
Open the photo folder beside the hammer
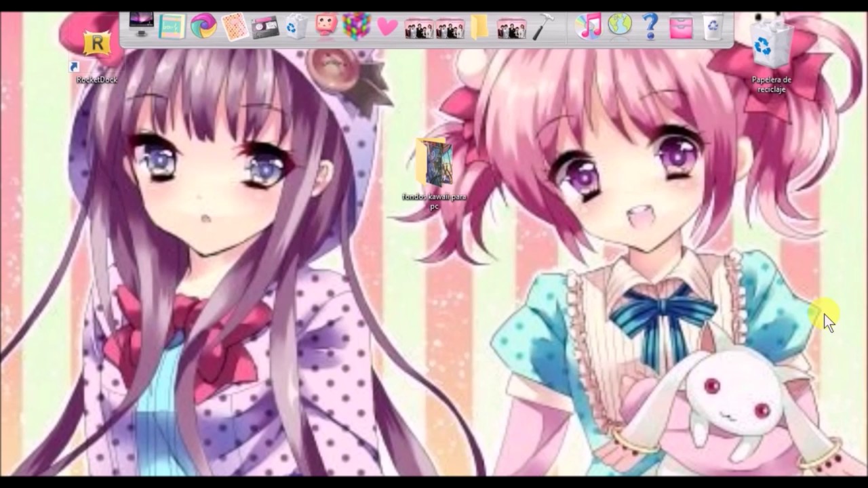511,29
